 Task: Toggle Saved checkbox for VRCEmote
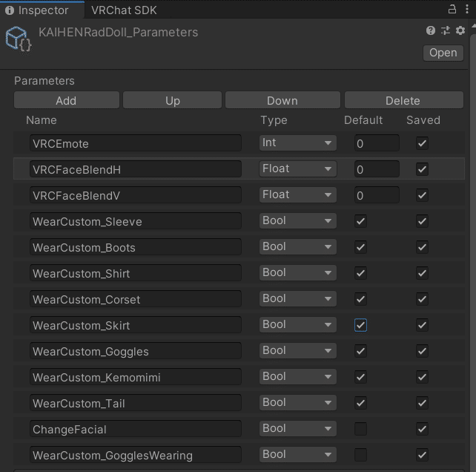[422, 143]
